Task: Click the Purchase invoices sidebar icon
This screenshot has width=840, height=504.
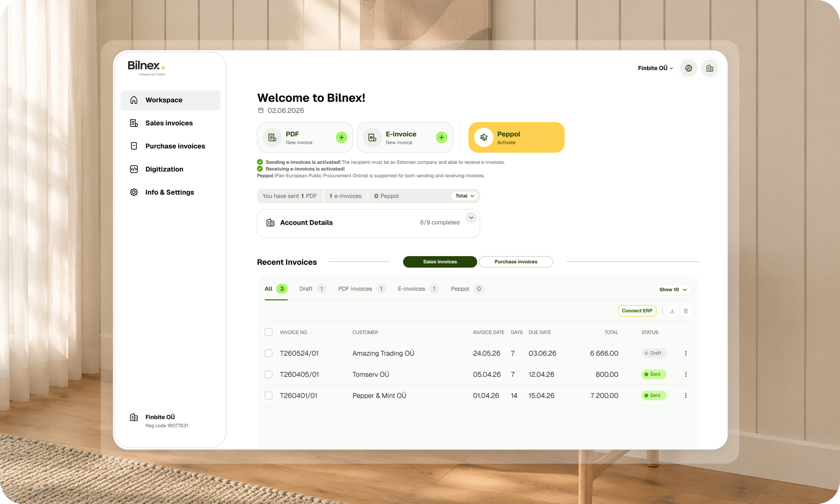Action: pos(134,146)
